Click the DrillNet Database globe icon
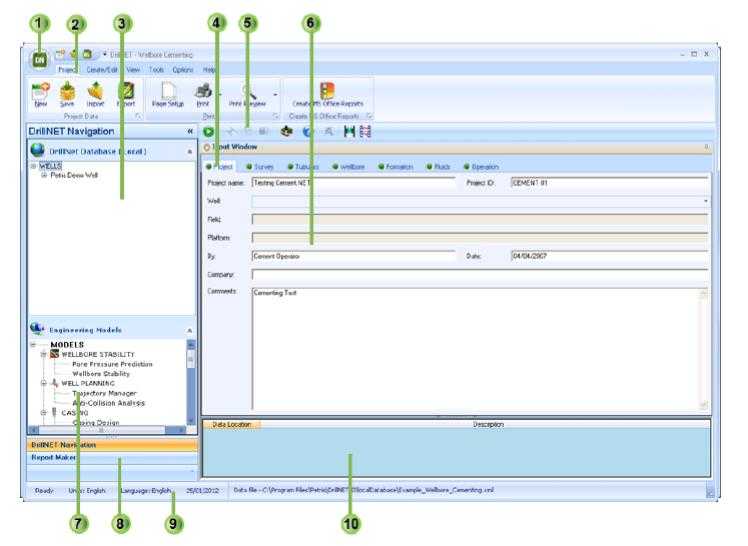The image size is (748, 546). pyautogui.click(x=37, y=150)
